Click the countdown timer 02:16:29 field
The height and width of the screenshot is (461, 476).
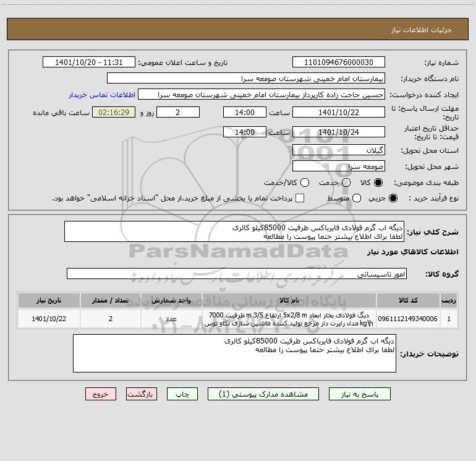[114, 112]
